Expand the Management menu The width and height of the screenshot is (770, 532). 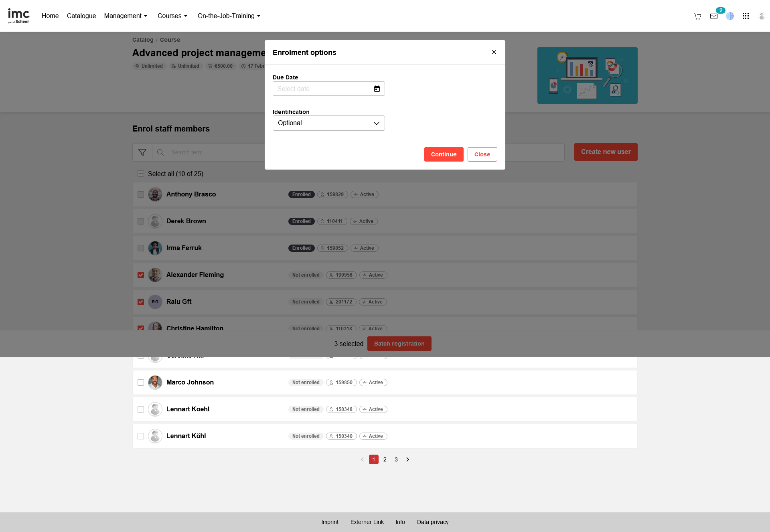[x=126, y=16]
